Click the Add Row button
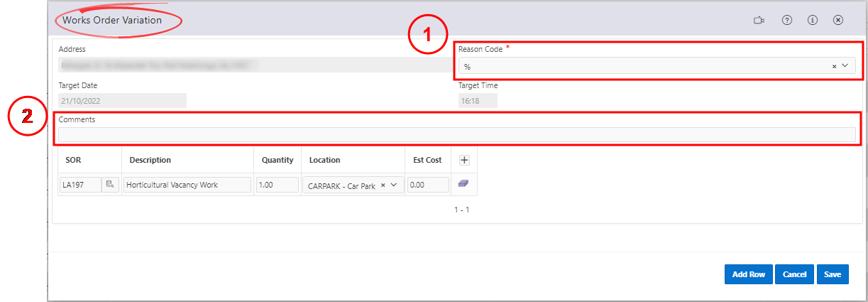This screenshot has height=302, width=868. click(748, 274)
